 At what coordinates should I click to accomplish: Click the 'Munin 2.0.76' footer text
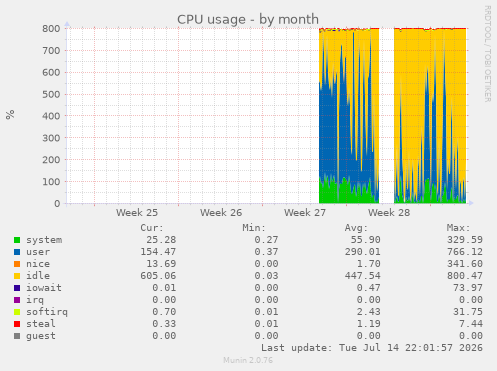(x=248, y=360)
